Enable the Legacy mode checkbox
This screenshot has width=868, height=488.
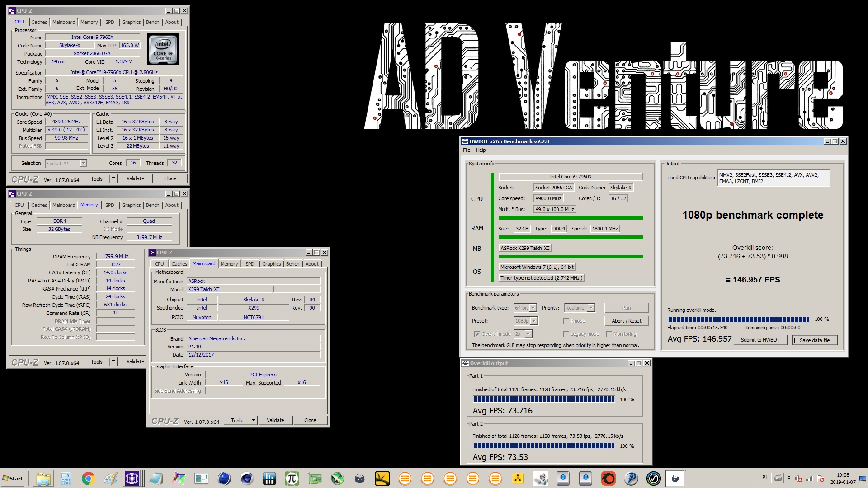tap(566, 334)
